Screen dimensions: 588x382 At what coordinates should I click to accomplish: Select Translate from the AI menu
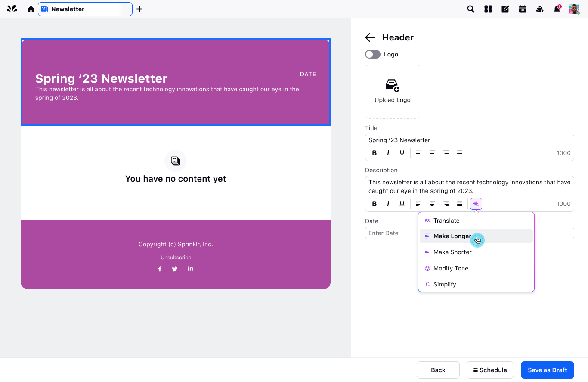point(446,221)
